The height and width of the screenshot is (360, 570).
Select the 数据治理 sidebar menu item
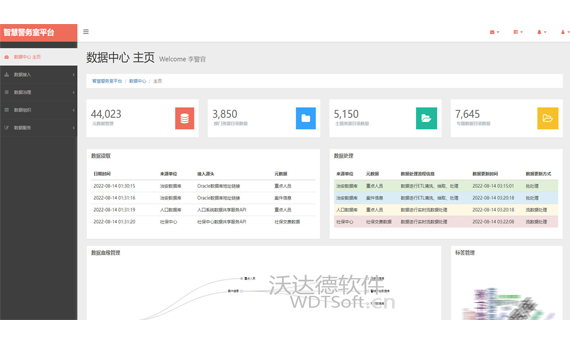tap(39, 92)
